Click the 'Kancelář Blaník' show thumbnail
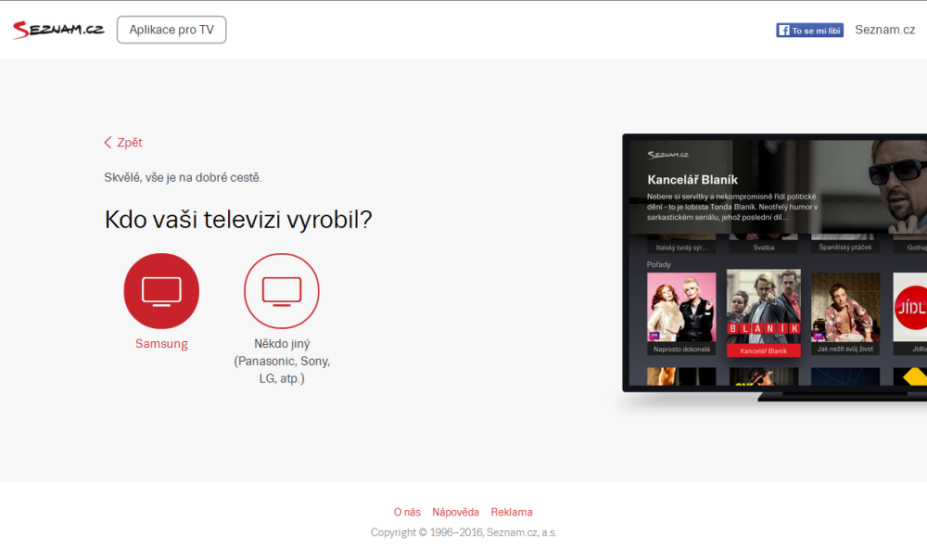 (x=763, y=311)
